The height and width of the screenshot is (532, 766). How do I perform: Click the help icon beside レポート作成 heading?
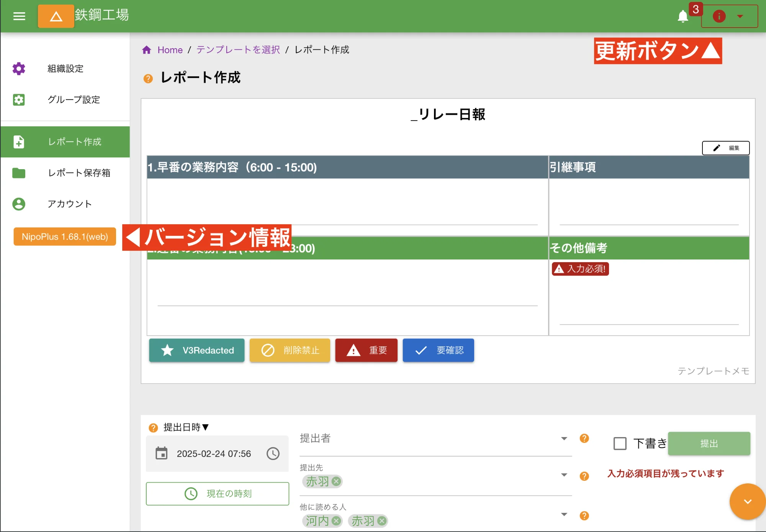pos(148,78)
